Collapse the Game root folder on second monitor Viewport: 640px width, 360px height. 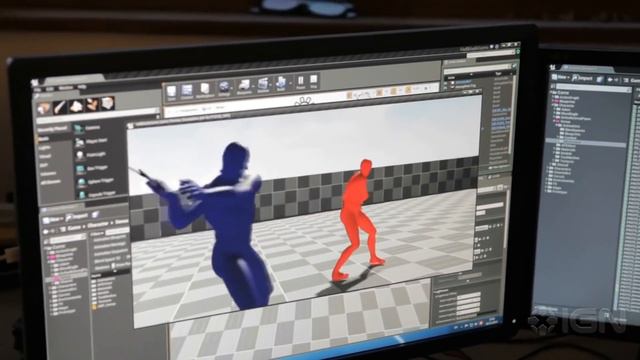pyautogui.click(x=551, y=92)
